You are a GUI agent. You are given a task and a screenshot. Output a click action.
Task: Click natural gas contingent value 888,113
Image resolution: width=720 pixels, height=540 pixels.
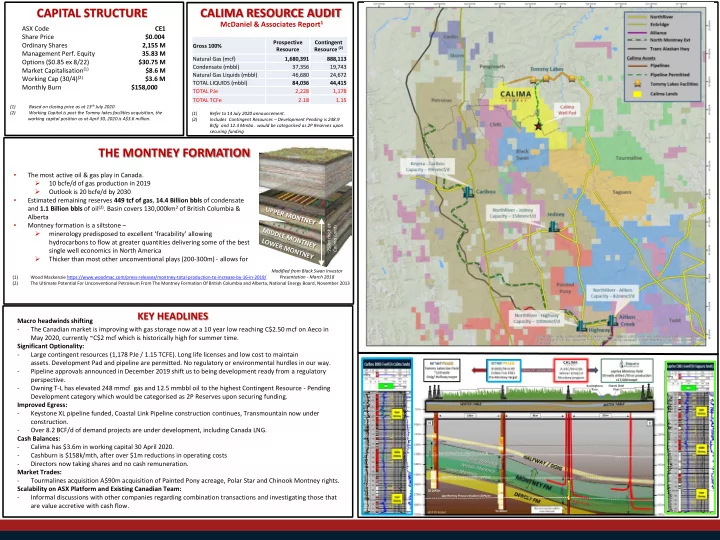tap(337, 59)
